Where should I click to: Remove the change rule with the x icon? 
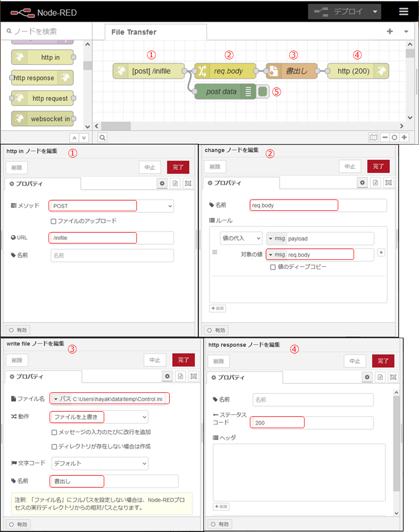pos(381,253)
